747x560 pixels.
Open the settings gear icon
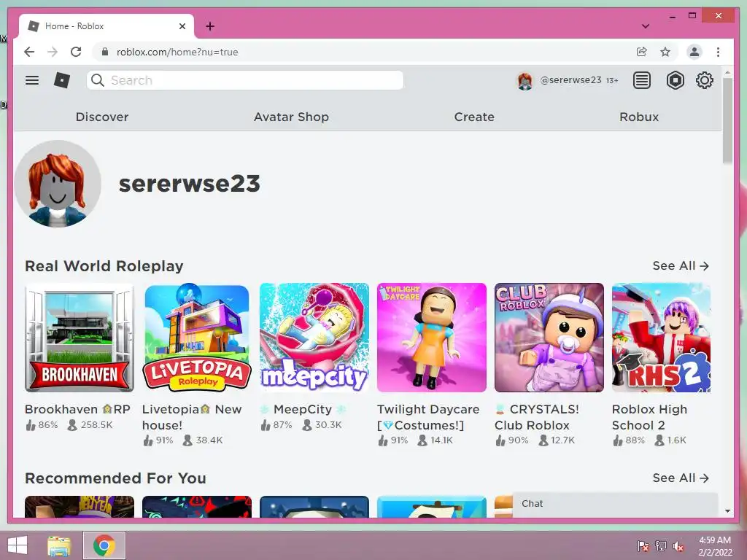click(704, 80)
